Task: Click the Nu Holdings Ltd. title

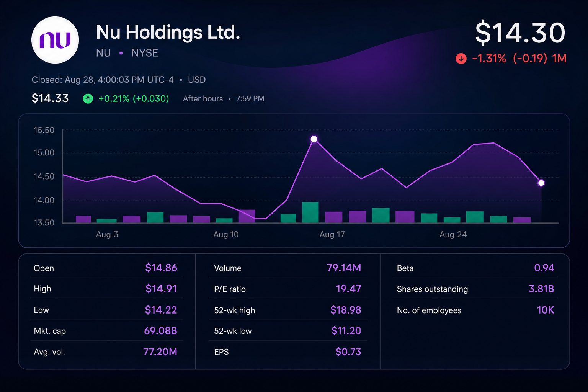Action: 168,32
